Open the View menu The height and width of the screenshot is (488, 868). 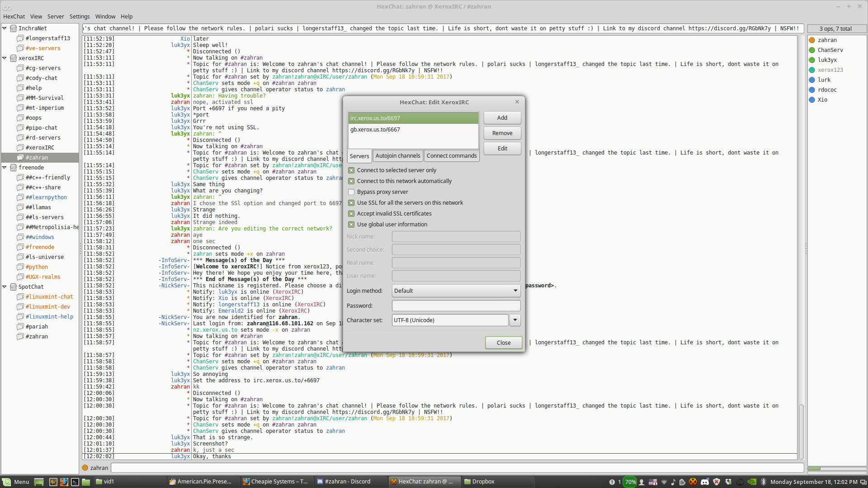pyautogui.click(x=36, y=17)
